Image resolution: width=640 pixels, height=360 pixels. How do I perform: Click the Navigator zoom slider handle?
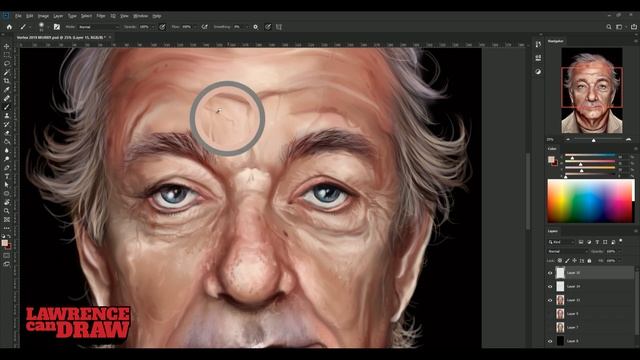click(x=593, y=140)
